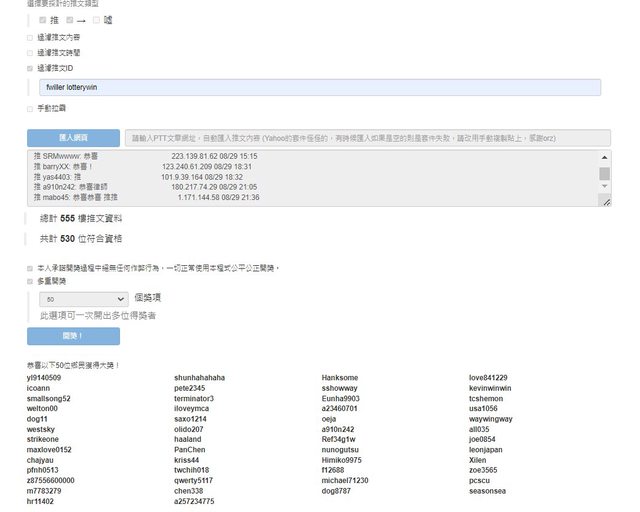This screenshot has height=512, width=640.
Task: Enable 過濾推文時間 filter checkbox
Action: pos(30,52)
